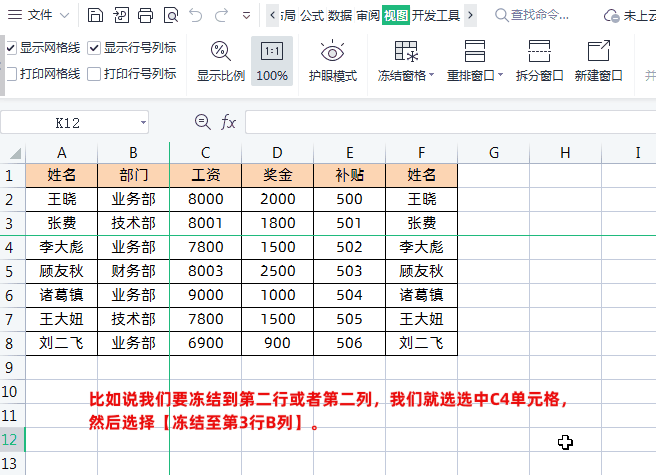Screen dimensions: 656x475
Task: Click the header cell 工资
Action: coord(205,175)
